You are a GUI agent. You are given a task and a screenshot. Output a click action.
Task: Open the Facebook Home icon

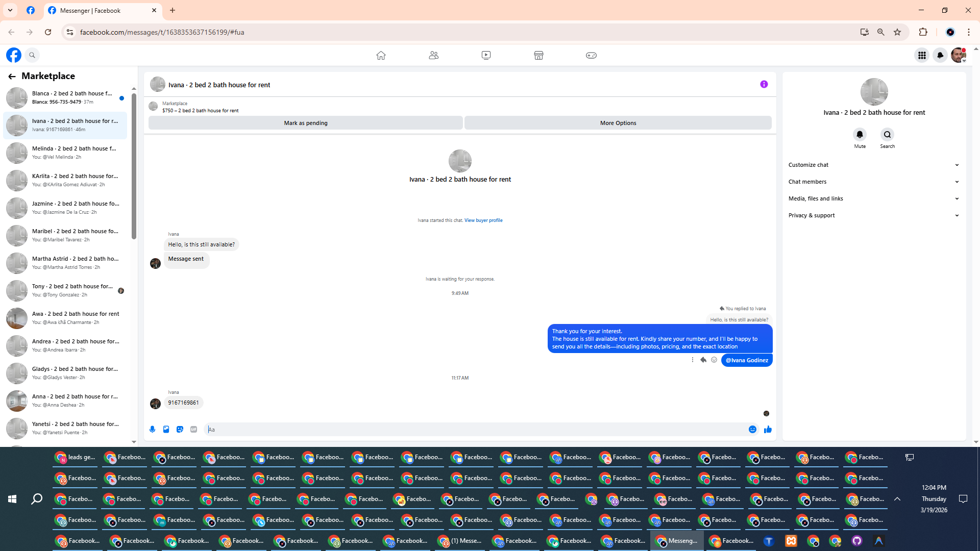click(x=381, y=55)
